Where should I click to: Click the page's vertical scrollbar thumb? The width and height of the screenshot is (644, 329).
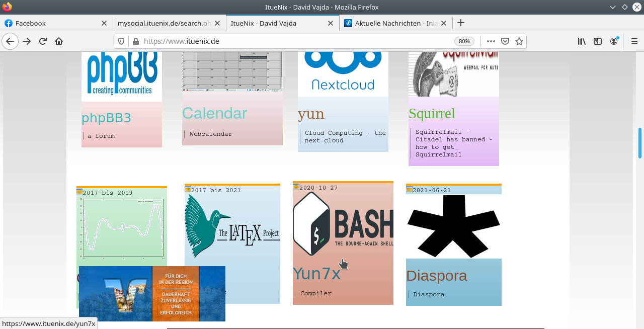[640, 143]
